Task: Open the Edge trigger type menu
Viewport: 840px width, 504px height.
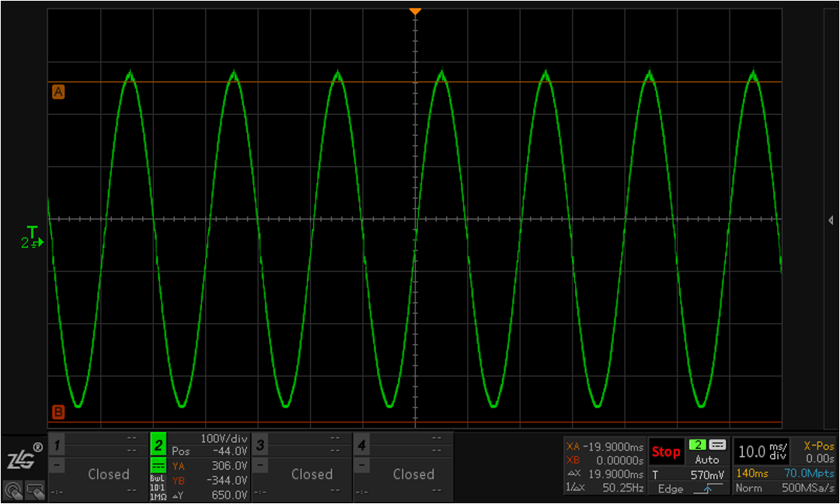Action: click(670, 488)
